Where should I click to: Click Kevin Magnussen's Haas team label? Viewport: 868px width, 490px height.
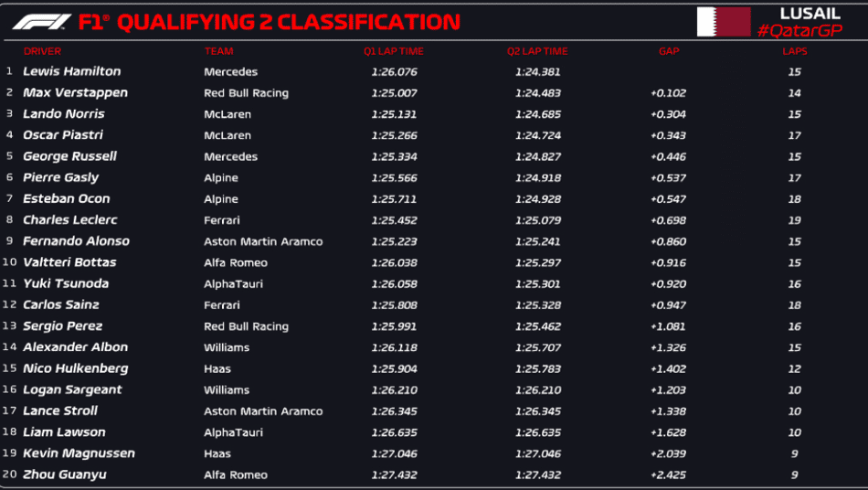pyautogui.click(x=217, y=454)
